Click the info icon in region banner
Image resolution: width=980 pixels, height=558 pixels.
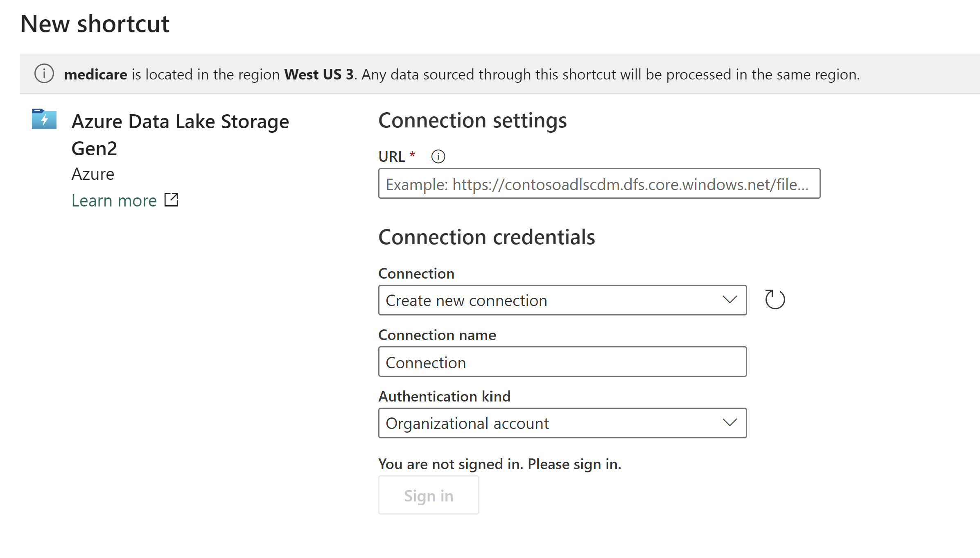coord(44,74)
